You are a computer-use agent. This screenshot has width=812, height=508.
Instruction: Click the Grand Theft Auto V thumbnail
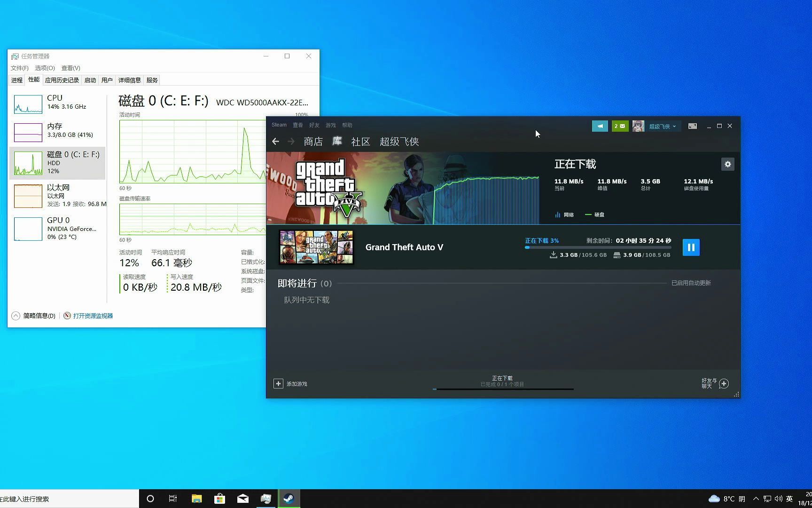point(316,247)
